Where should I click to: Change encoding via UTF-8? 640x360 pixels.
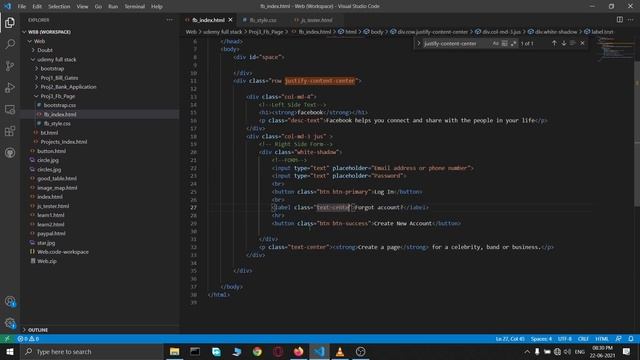click(564, 339)
